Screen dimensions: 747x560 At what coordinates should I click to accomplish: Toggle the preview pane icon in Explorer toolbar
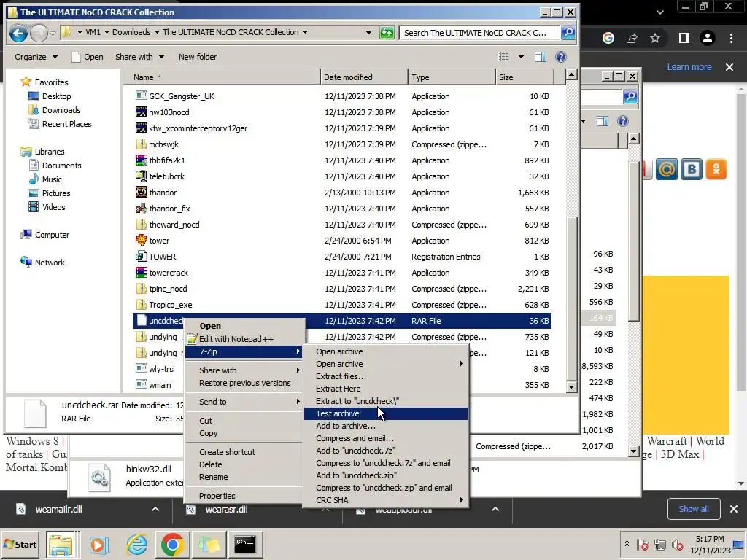(541, 57)
